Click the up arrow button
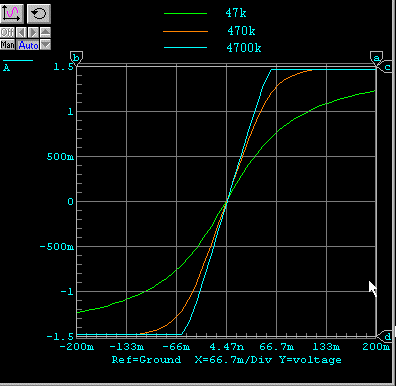The width and height of the screenshot is (396, 386). [45, 32]
